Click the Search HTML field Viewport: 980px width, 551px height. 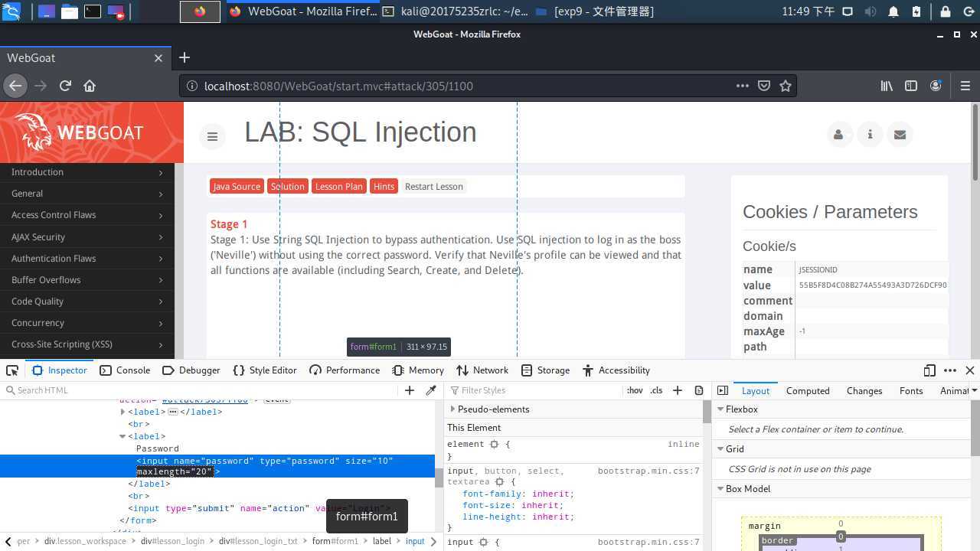199,390
